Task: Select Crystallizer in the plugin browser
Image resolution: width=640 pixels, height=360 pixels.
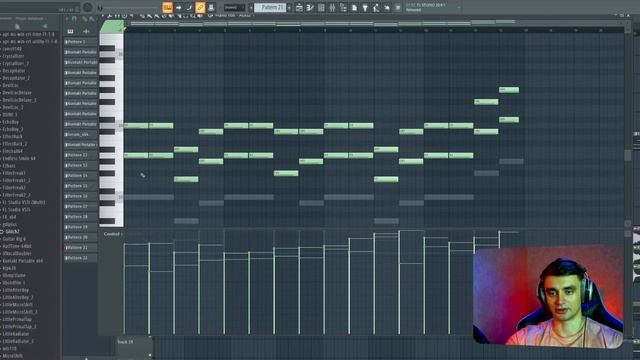Action: point(13,56)
